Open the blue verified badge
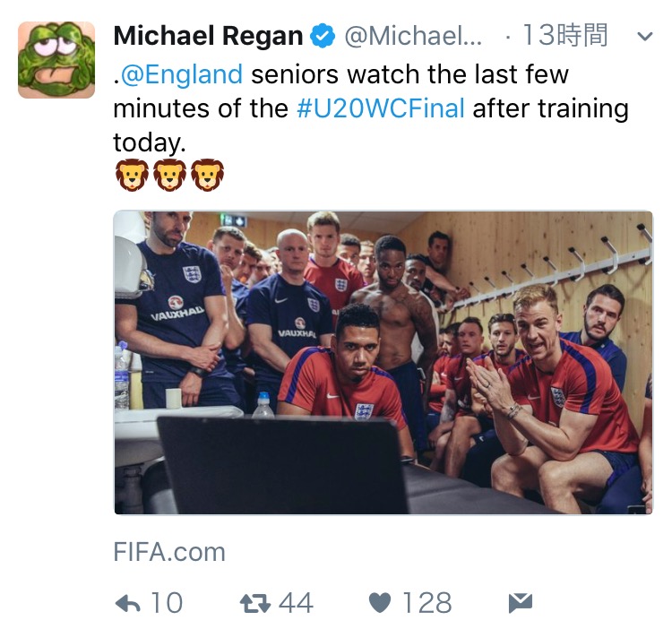This screenshot has height=629, width=672. [323, 36]
